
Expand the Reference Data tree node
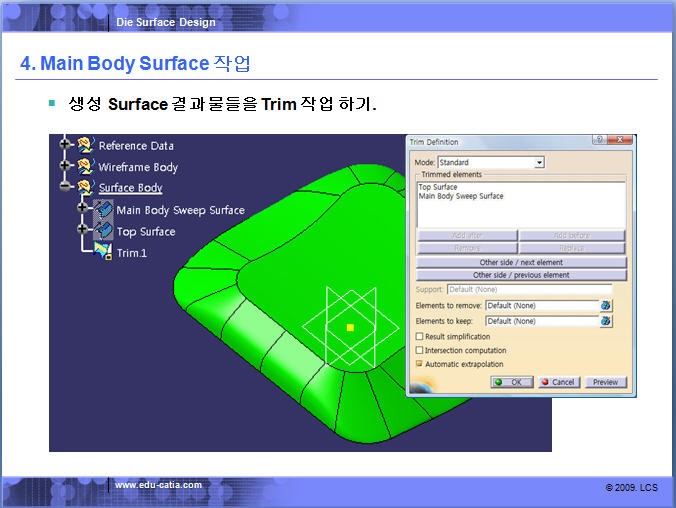click(x=66, y=145)
